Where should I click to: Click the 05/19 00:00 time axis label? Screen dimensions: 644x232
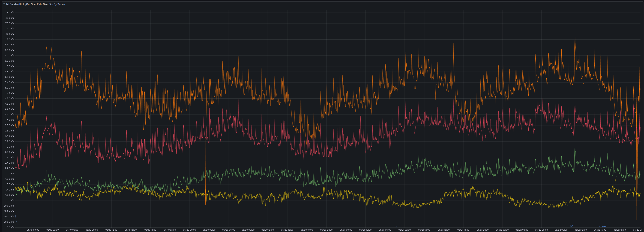pyautogui.click(x=33, y=230)
